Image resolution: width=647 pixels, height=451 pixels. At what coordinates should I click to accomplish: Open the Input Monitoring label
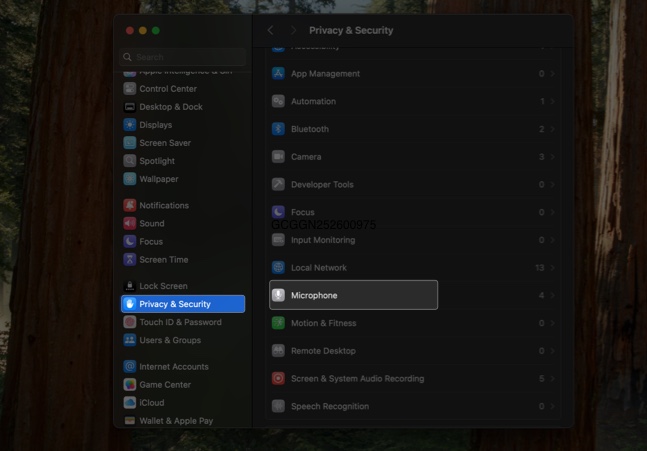click(323, 240)
